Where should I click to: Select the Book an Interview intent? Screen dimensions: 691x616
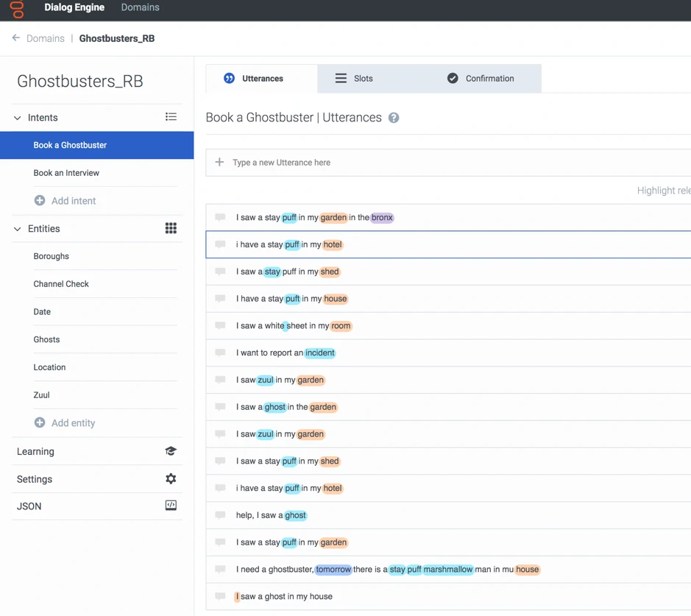(x=66, y=173)
